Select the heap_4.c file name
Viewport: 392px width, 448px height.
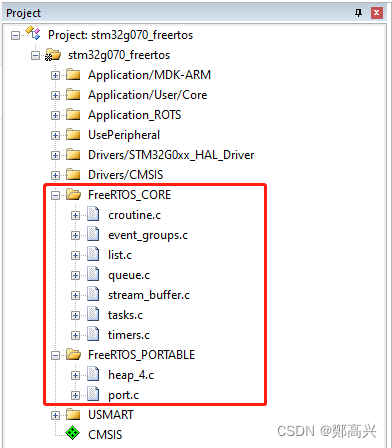(131, 376)
